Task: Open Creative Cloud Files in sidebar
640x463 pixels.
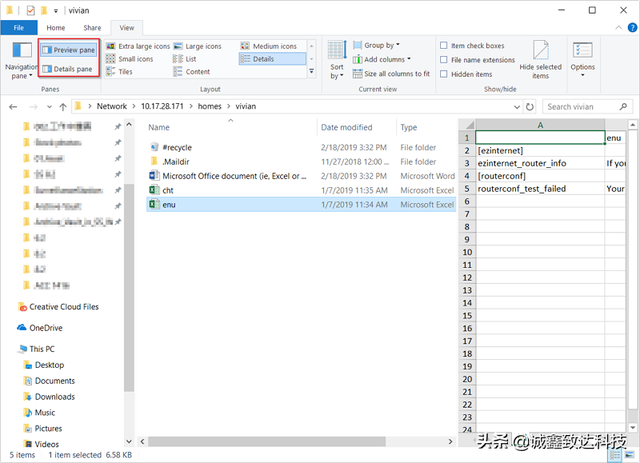Action: pos(59,307)
